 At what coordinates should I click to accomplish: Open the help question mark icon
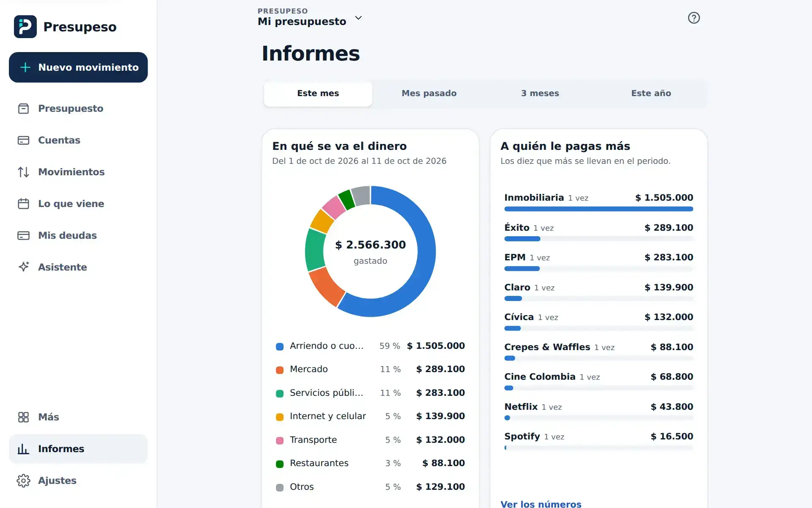694,18
